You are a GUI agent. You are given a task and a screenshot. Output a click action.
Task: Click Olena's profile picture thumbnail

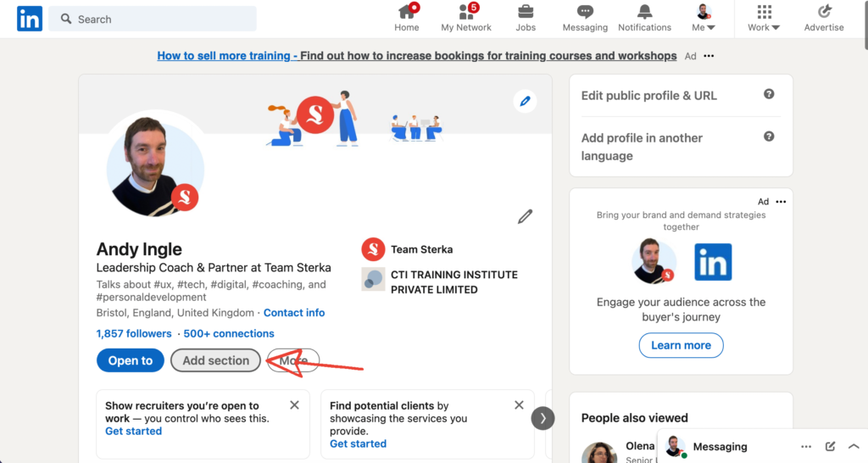599,453
